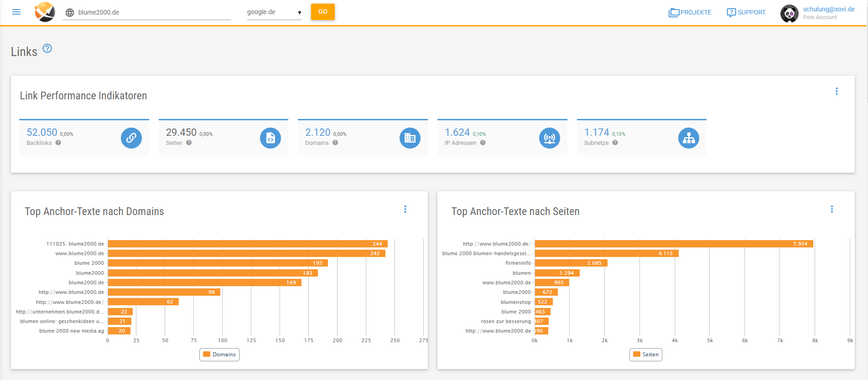This screenshot has height=380, width=868.
Task: Click the blumen bar showing 1.294
Action: (x=557, y=273)
